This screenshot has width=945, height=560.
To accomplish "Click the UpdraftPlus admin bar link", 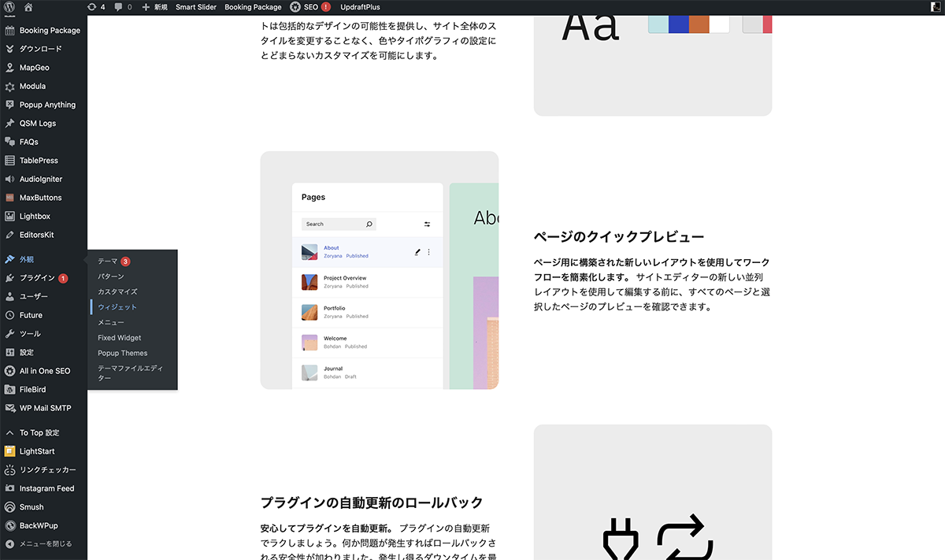I will click(360, 7).
